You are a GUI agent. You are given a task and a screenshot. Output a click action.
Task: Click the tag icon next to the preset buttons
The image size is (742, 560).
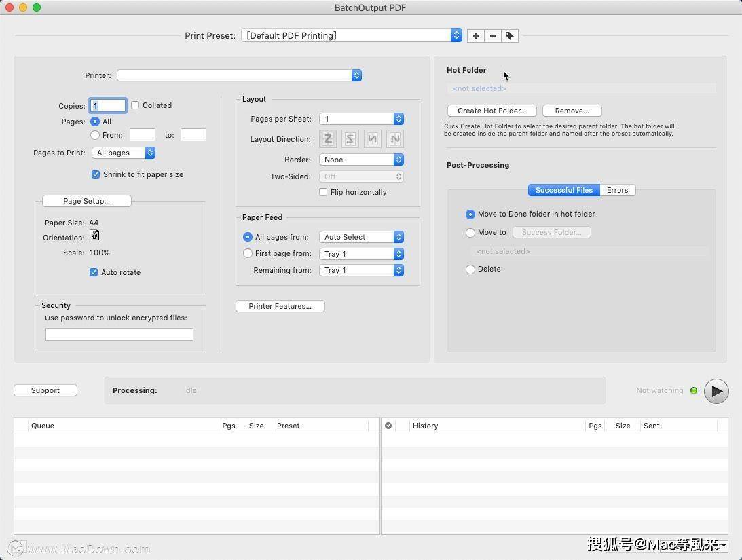point(510,36)
